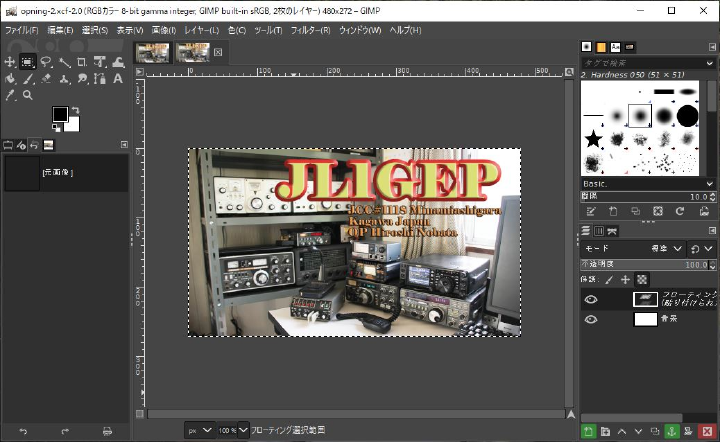The width and height of the screenshot is (720, 442).
Task: Swap foreground and background colors
Action: click(76, 108)
